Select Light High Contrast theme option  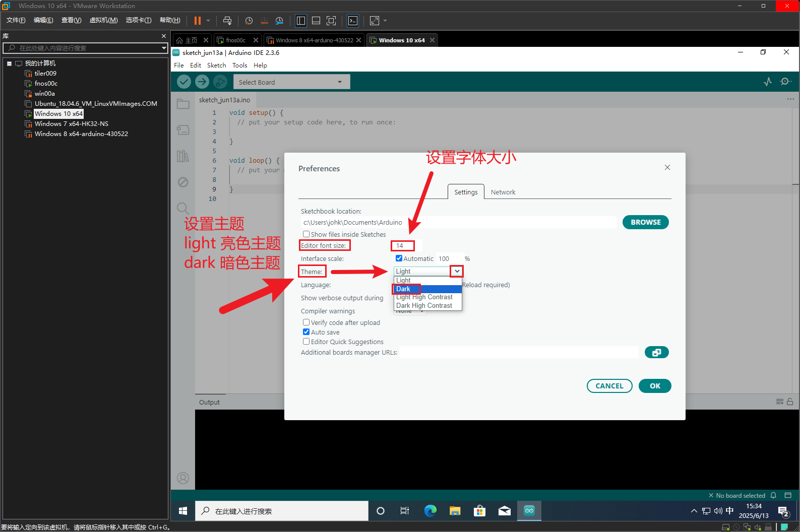427,297
